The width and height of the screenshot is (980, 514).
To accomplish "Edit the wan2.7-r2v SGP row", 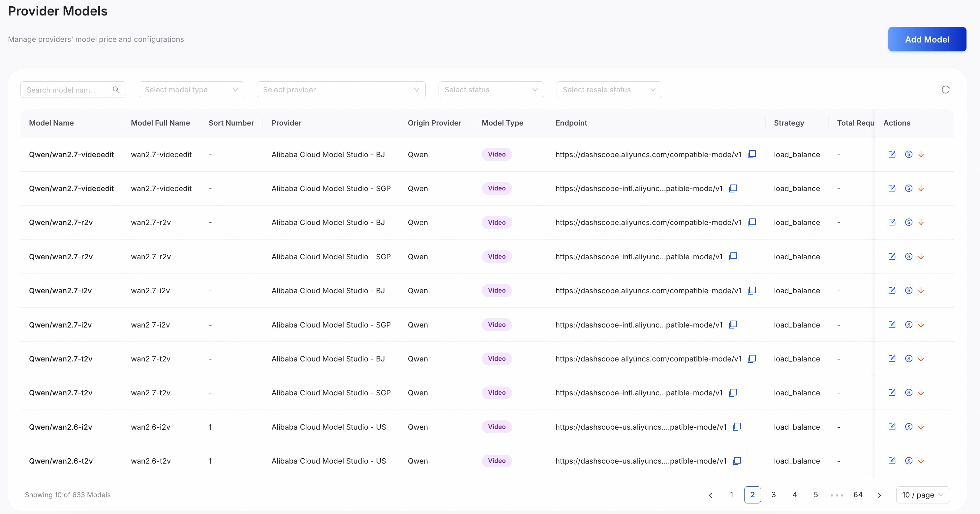I will [x=892, y=257].
